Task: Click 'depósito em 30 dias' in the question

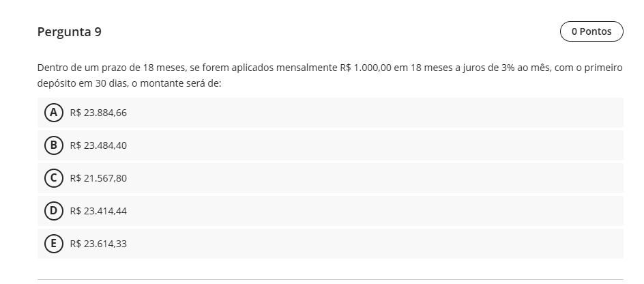Action: pyautogui.click(x=83, y=83)
